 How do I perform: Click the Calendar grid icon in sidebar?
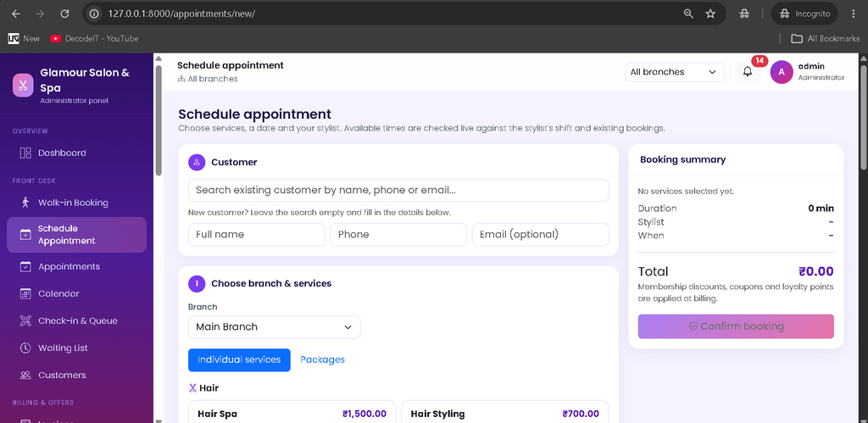[25, 293]
